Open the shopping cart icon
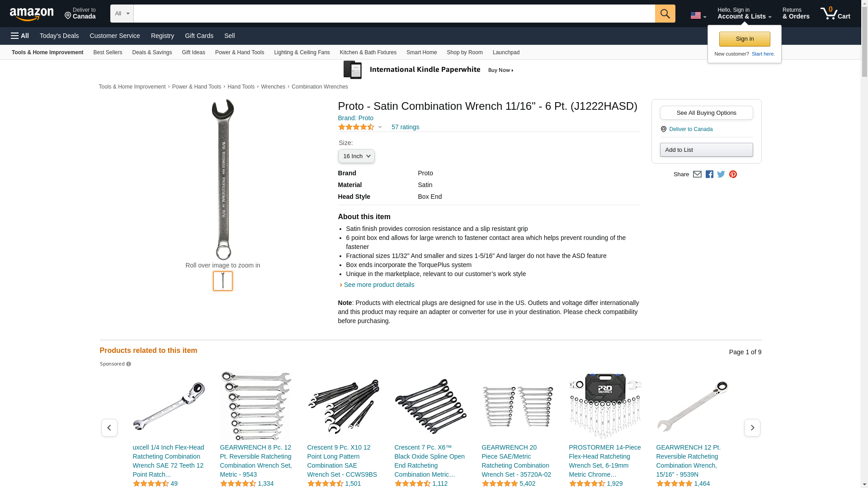 [835, 14]
